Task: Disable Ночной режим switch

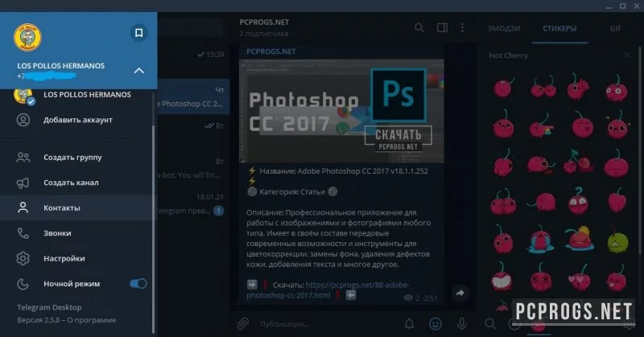Action: pos(138,284)
